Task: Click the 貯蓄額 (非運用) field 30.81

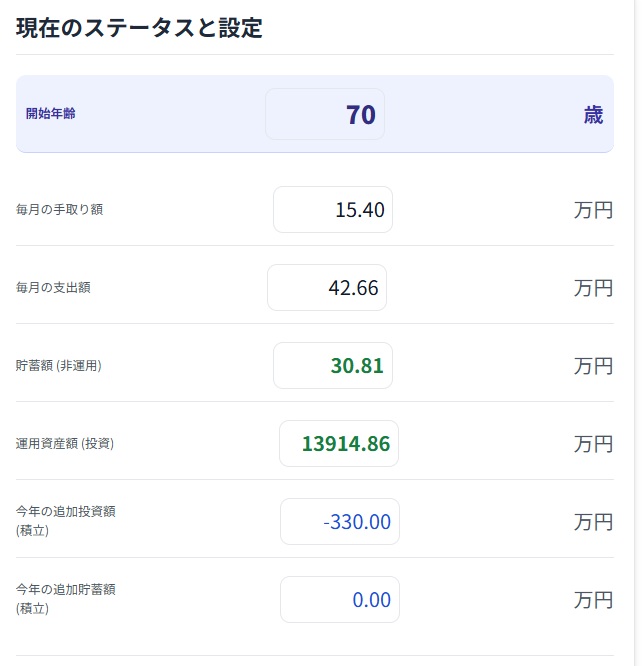Action: pos(333,365)
